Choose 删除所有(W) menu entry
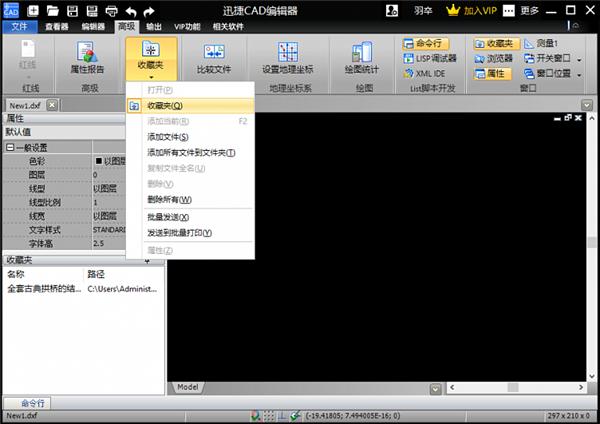This screenshot has width=600, height=424. click(x=191, y=199)
